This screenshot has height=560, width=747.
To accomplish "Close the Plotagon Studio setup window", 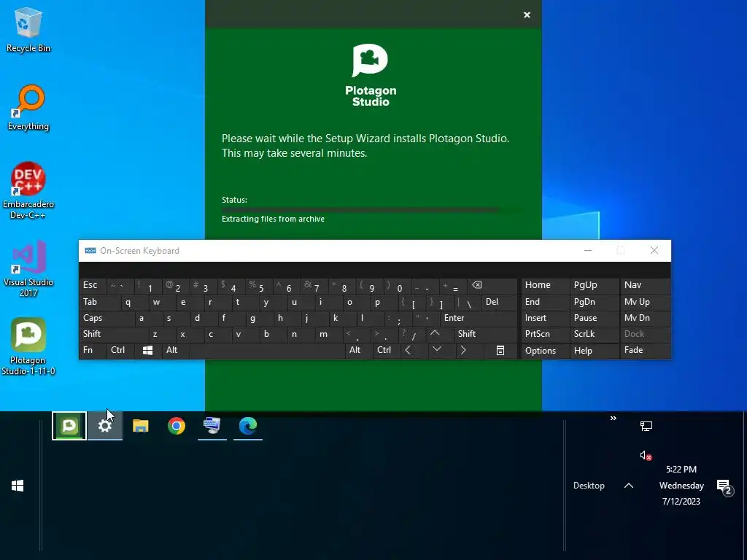I will point(527,15).
